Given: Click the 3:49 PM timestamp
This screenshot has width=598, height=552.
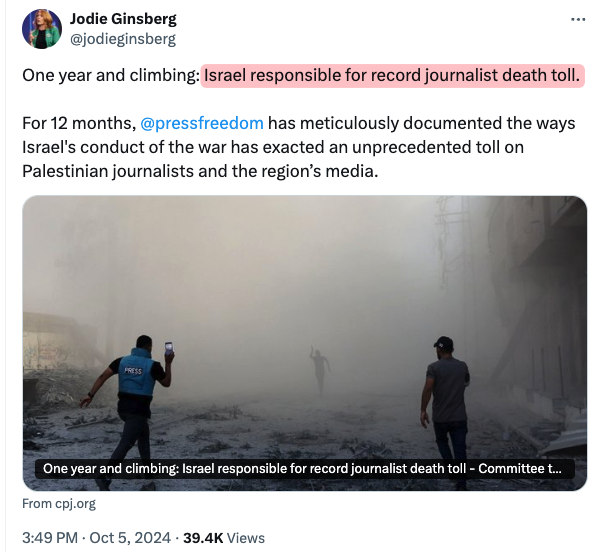Looking at the screenshot, I should point(50,538).
